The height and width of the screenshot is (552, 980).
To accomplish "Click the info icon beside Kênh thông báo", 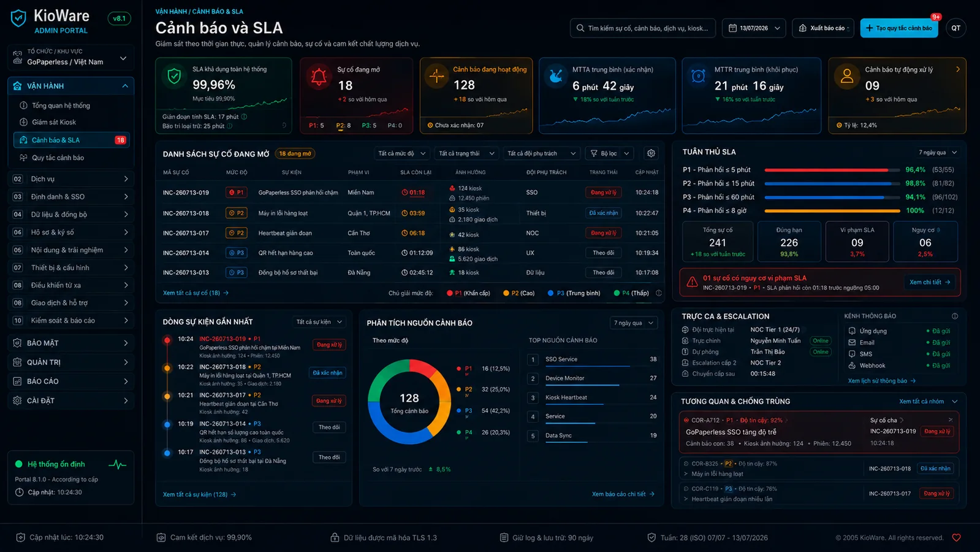I will 954,316.
